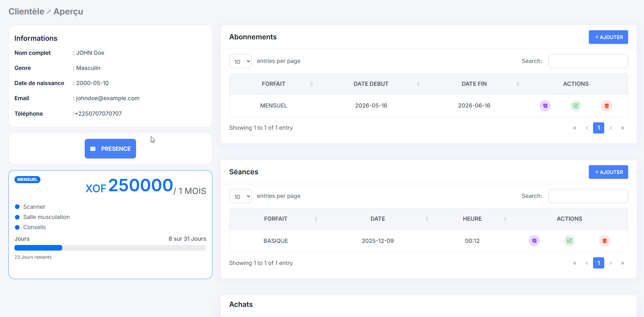This screenshot has width=644, height=317.
Task: Click BASIQUE cell in Séances table
Action: pyautogui.click(x=276, y=241)
